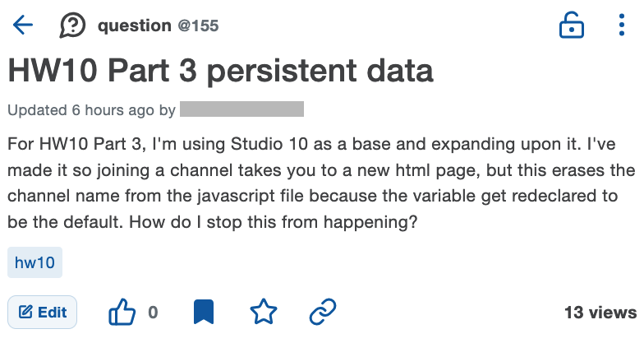Viewport: 644px width, 343px height.
Task: Star this question as a favorite
Action: [x=264, y=312]
